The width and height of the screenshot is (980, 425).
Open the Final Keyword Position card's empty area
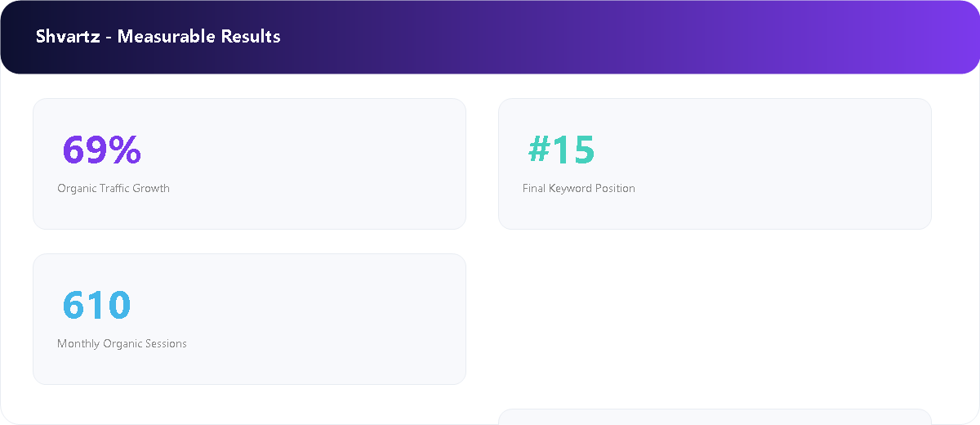pos(776,163)
